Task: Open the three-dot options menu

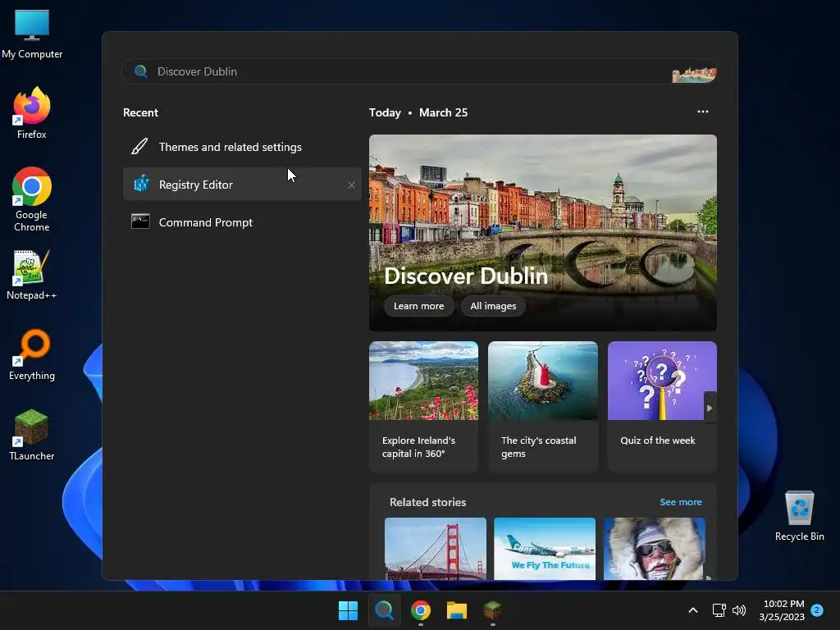Action: pos(703,112)
